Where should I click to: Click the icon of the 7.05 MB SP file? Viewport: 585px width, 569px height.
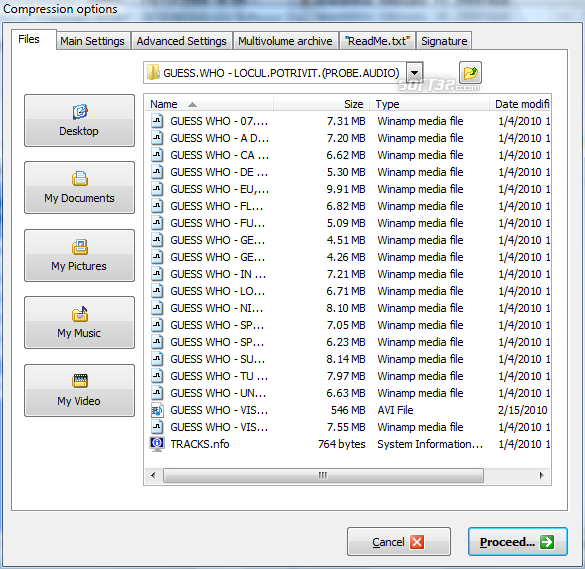[x=157, y=325]
